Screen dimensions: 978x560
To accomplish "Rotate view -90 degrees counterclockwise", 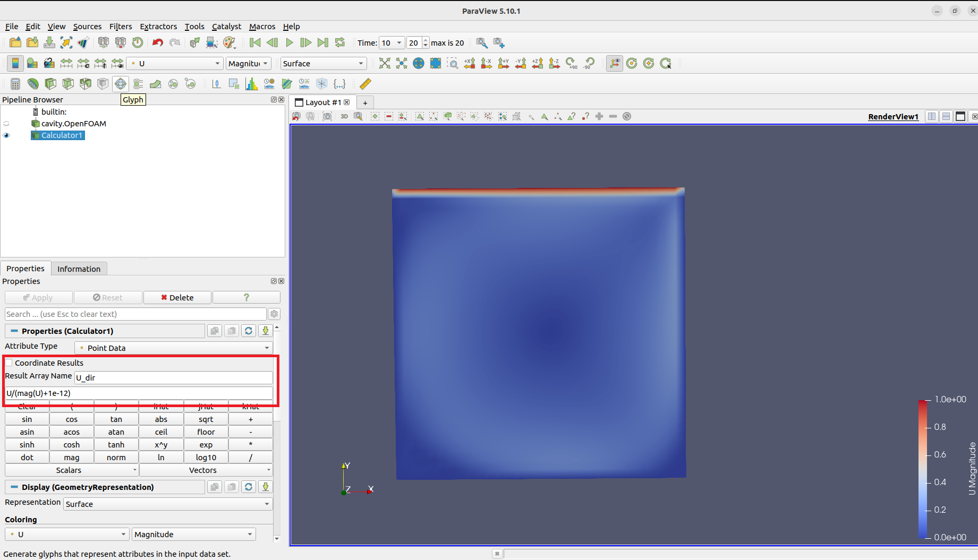I will point(589,64).
